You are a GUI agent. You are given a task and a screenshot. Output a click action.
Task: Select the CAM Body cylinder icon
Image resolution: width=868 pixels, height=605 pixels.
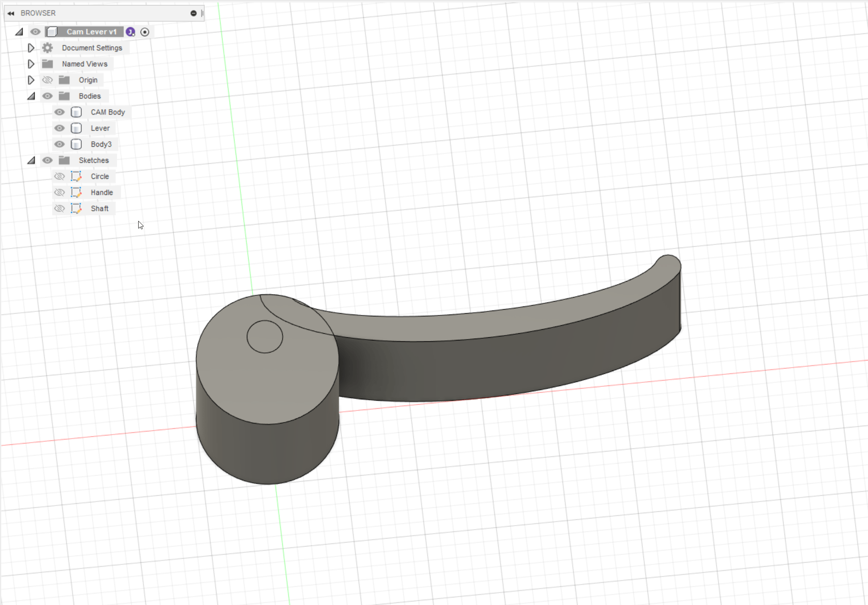76,112
